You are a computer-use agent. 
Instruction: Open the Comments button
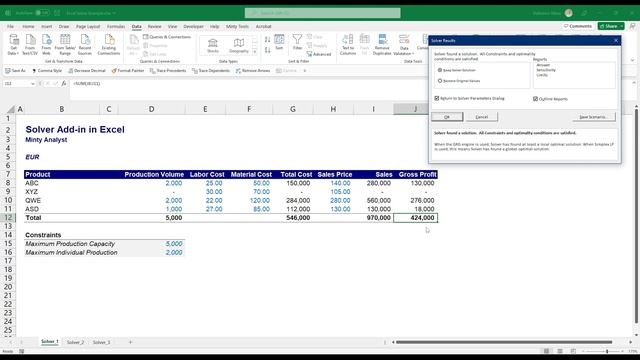click(578, 26)
